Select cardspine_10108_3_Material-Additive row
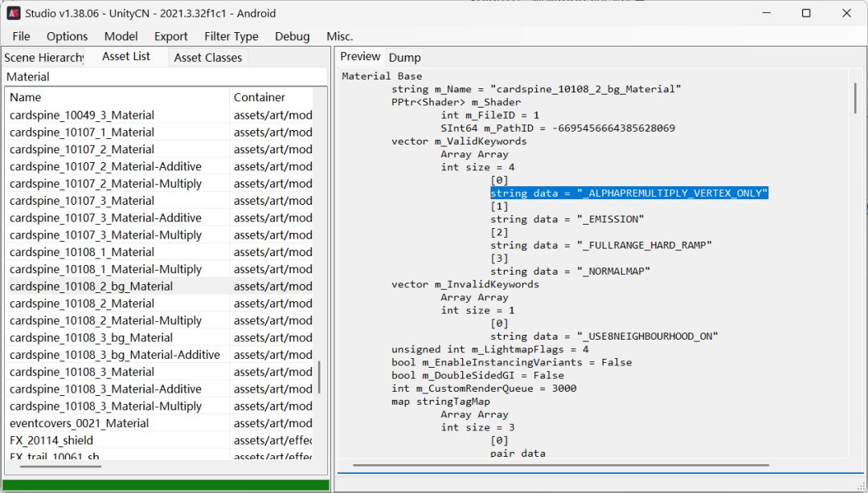This screenshot has height=493, width=868. coord(159,389)
